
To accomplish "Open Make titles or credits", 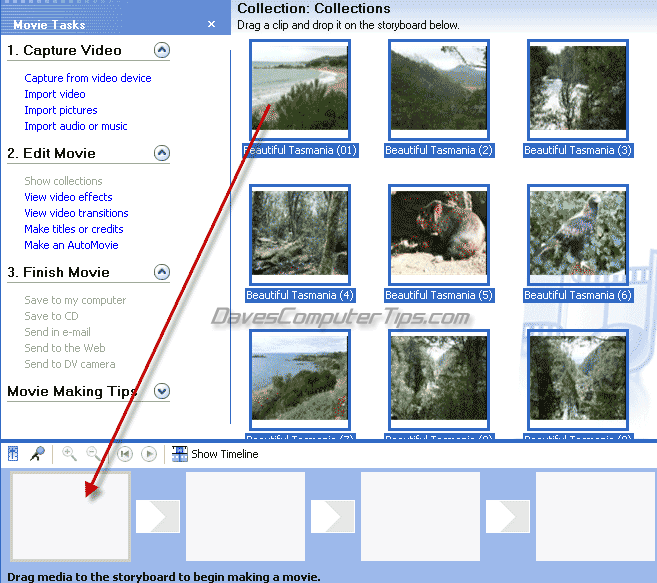I will (74, 229).
